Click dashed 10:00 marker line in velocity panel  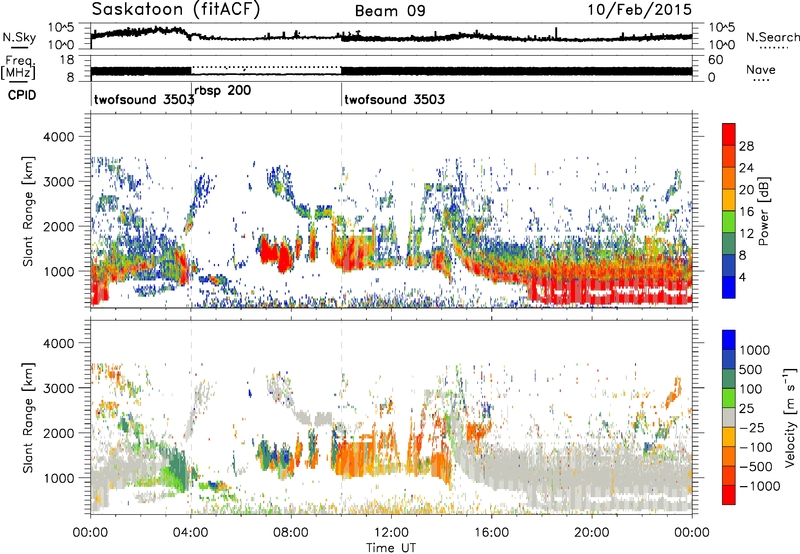coord(341,416)
